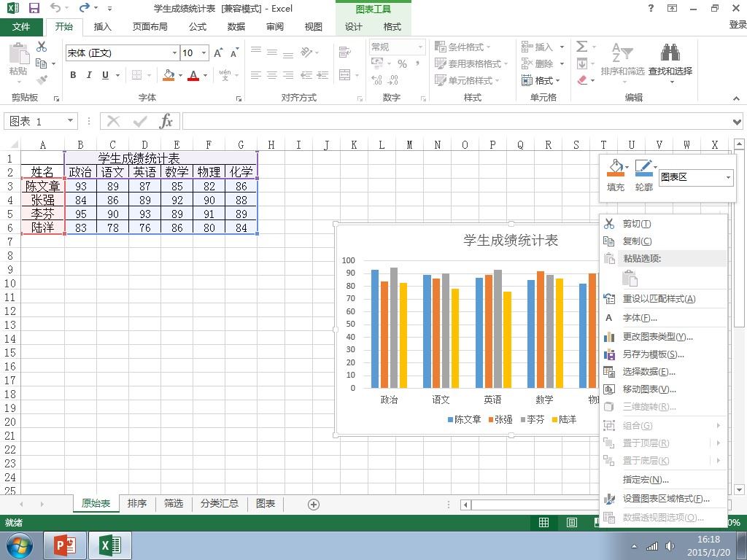Click cell B3 containing 93
This screenshot has width=747, height=560.
(80, 186)
